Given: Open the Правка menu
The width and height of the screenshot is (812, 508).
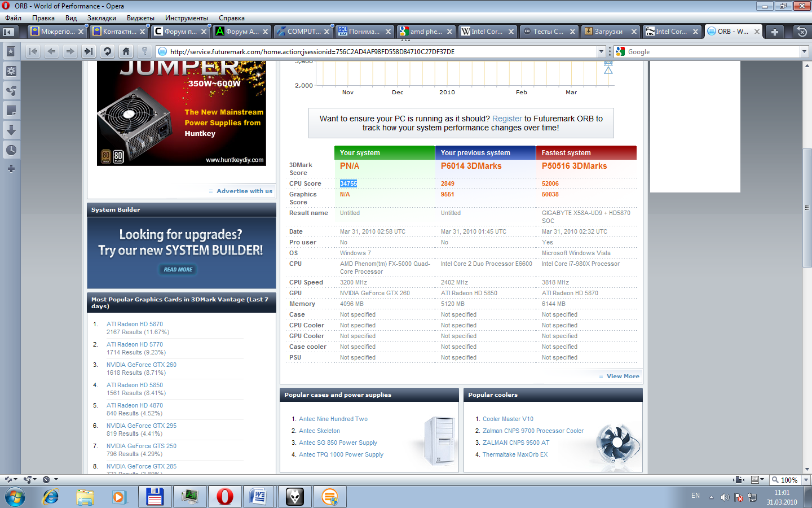Looking at the screenshot, I should [43, 18].
